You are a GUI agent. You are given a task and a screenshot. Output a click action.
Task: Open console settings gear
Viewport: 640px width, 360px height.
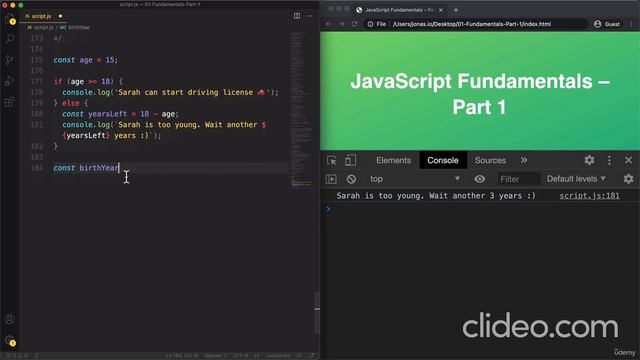point(629,179)
